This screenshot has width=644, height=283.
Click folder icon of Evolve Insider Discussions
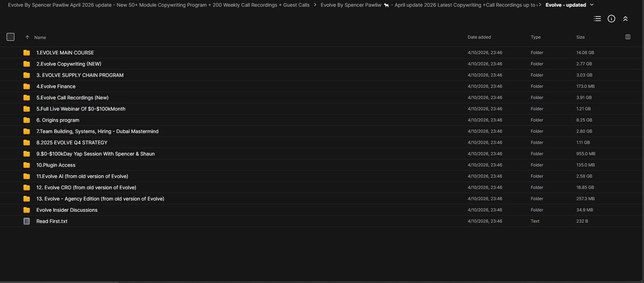[x=27, y=210]
